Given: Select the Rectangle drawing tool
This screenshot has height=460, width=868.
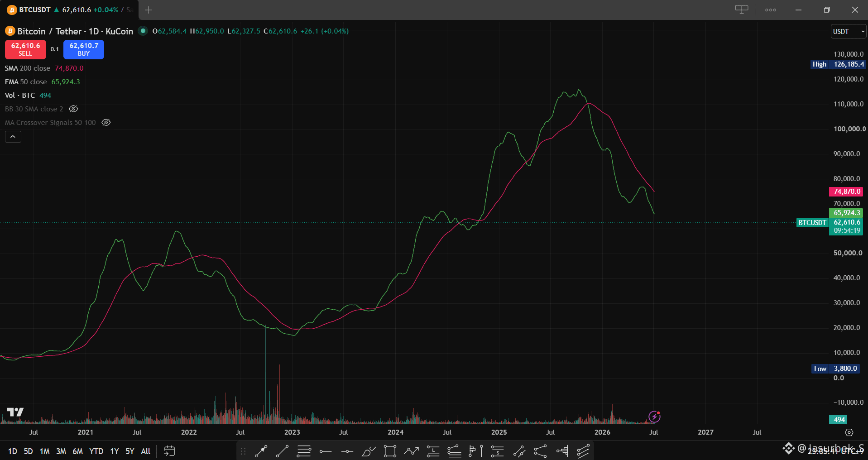Looking at the screenshot, I should 390,451.
